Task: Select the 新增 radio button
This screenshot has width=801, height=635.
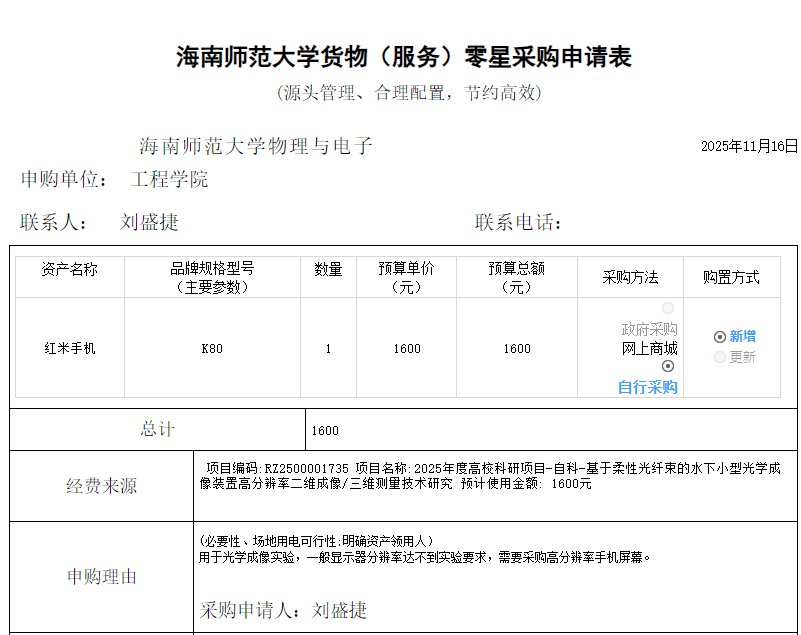Action: click(x=720, y=337)
